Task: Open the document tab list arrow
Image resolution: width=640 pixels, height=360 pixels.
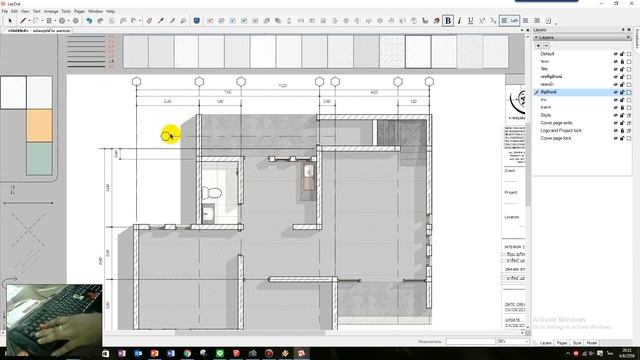Action: (522, 30)
